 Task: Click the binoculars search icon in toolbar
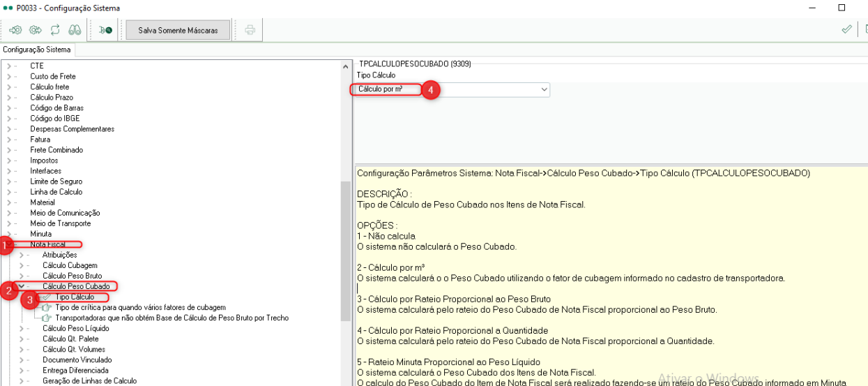tap(75, 30)
